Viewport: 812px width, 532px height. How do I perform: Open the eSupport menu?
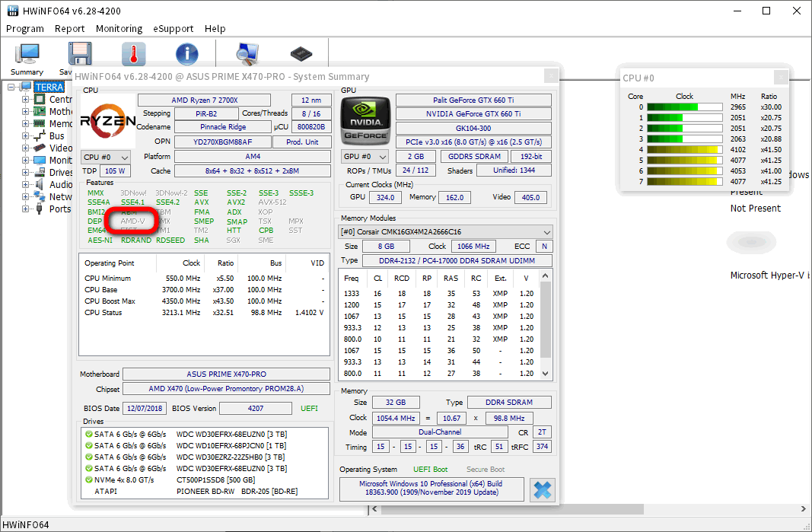pos(173,29)
